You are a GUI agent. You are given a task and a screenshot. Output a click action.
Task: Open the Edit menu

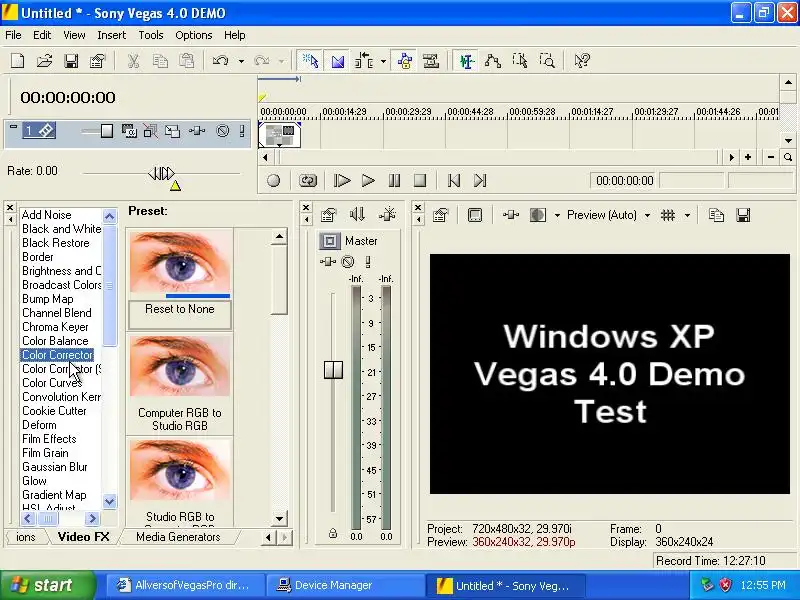pos(42,35)
